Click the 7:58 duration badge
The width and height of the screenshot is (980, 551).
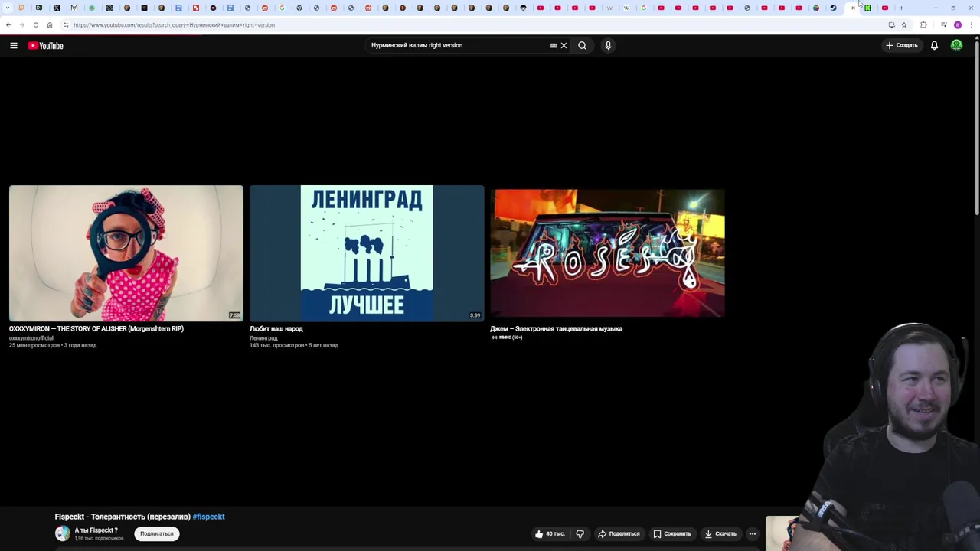tap(234, 315)
